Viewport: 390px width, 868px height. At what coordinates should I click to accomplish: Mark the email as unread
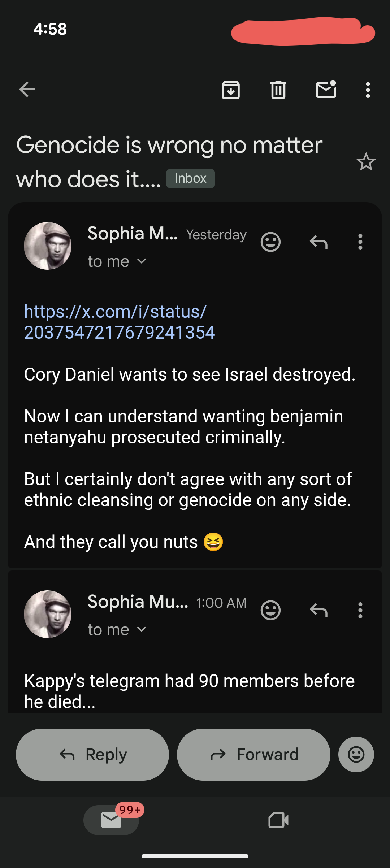click(326, 90)
